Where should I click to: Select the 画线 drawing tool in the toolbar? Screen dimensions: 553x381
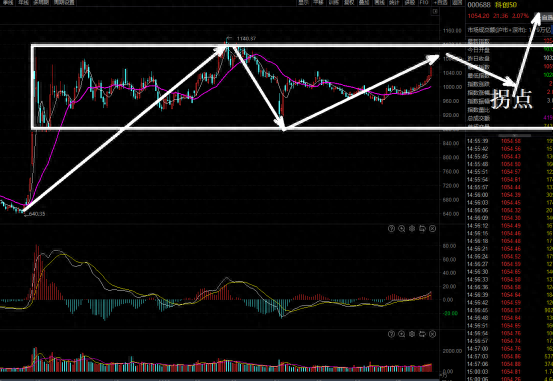pos(379,2)
